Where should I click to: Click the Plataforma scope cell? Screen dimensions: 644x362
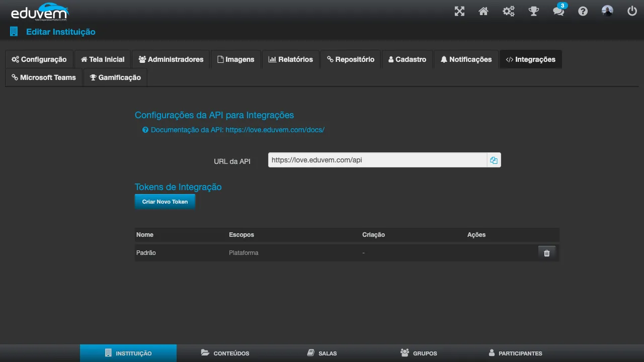coord(244,253)
